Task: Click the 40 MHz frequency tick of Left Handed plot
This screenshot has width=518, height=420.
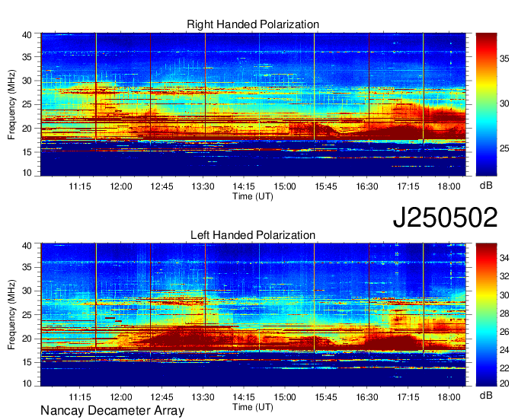Action: [x=27, y=245]
